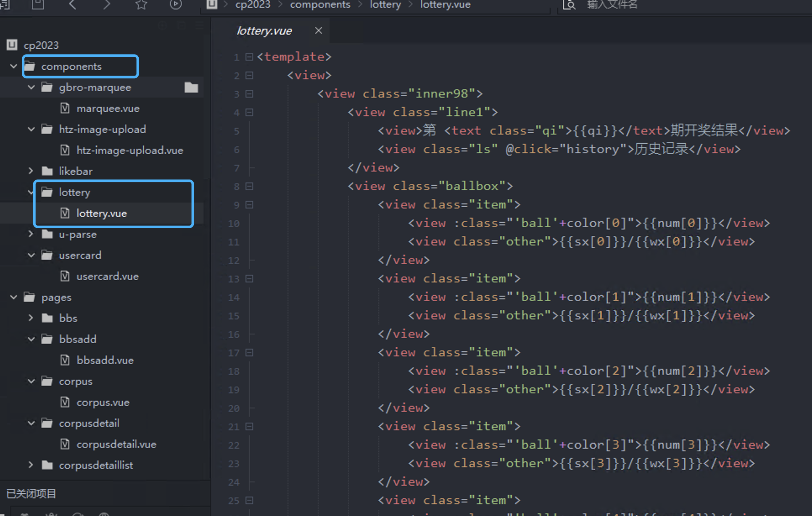The height and width of the screenshot is (516, 812).
Task: Click the back navigation arrow in toolbar
Action: pos(72,5)
